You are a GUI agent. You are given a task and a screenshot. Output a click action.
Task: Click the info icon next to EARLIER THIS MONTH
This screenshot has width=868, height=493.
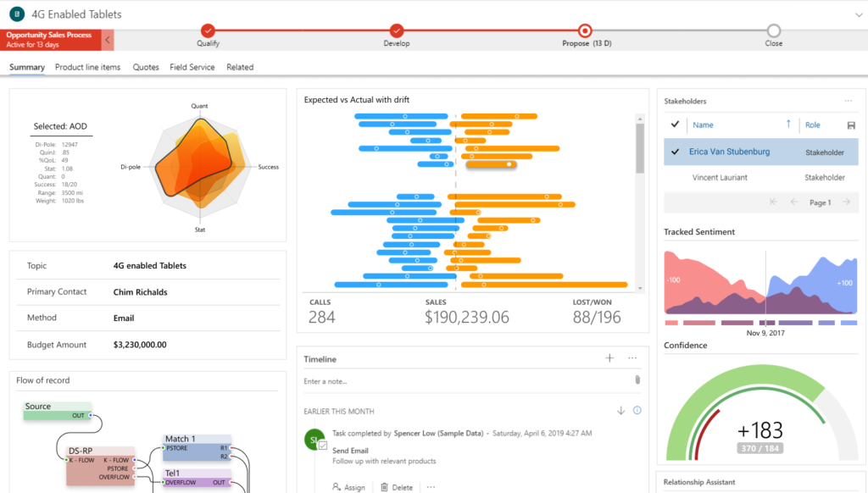pos(636,409)
